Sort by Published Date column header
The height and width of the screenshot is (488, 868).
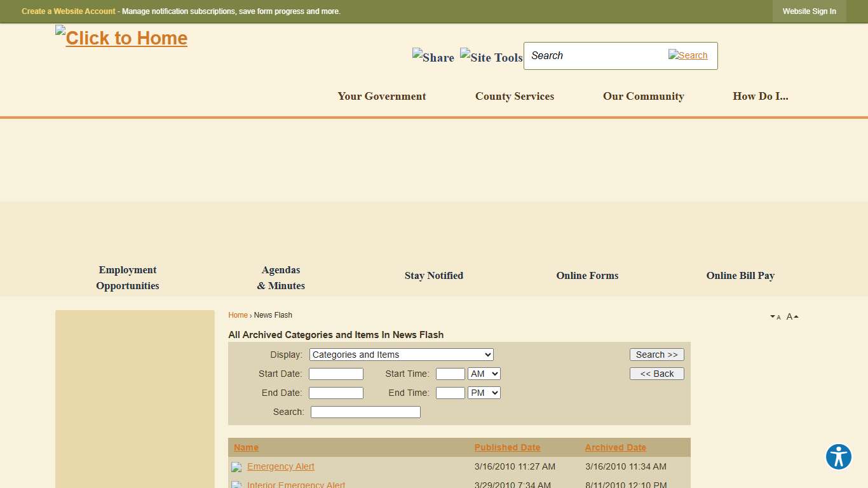507,447
